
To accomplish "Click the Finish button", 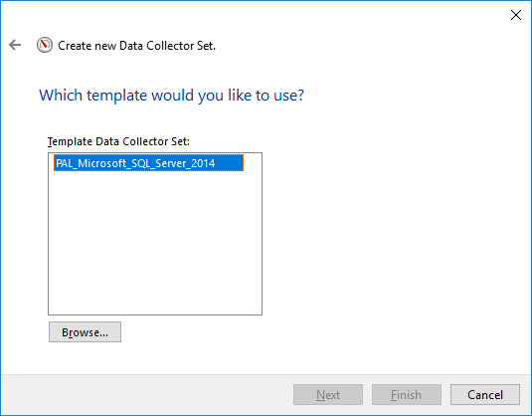I will [407, 395].
